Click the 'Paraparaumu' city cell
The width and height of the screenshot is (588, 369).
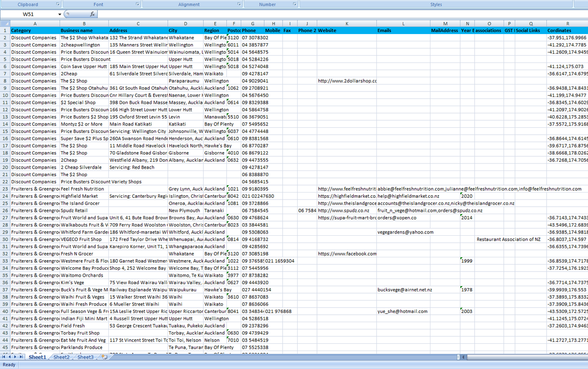tap(186, 81)
